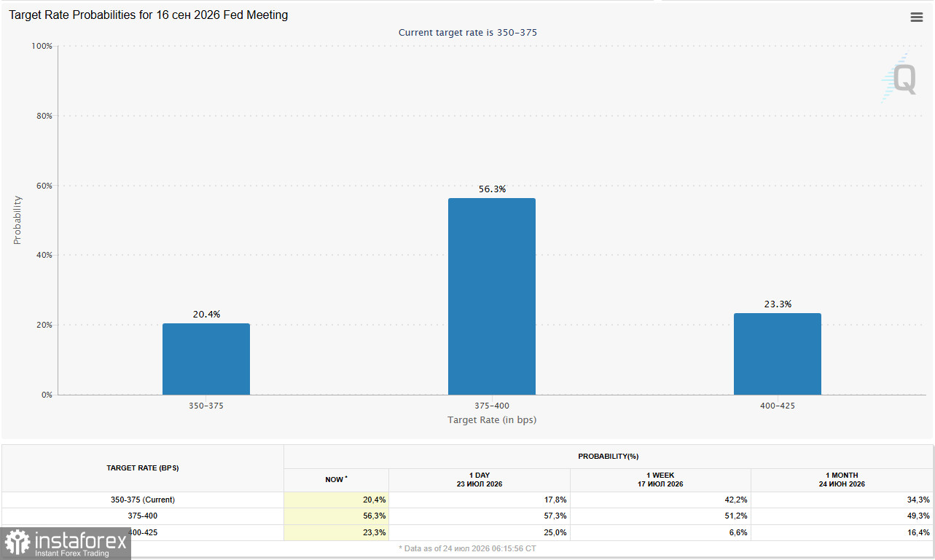Click the 1 DAY cell showing 17,8%
This screenshot has height=560, width=935.
click(x=480, y=500)
